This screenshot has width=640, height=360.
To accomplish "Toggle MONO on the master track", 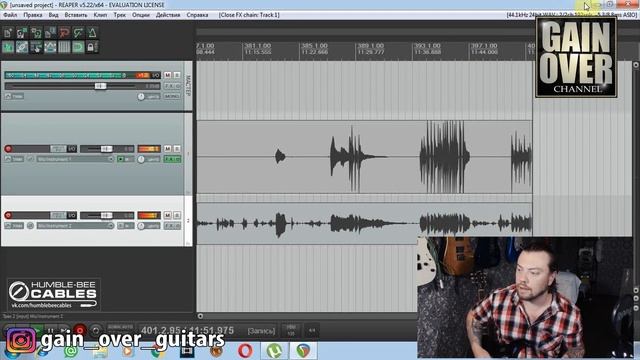I will click(x=172, y=96).
